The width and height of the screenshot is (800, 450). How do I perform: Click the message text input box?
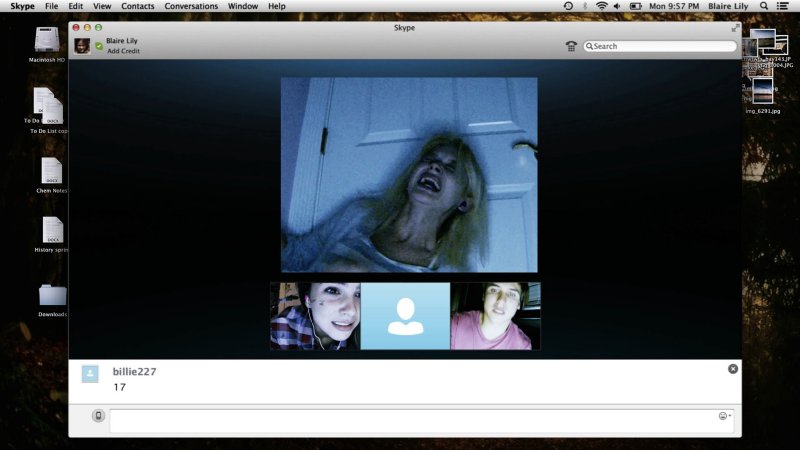tap(412, 421)
